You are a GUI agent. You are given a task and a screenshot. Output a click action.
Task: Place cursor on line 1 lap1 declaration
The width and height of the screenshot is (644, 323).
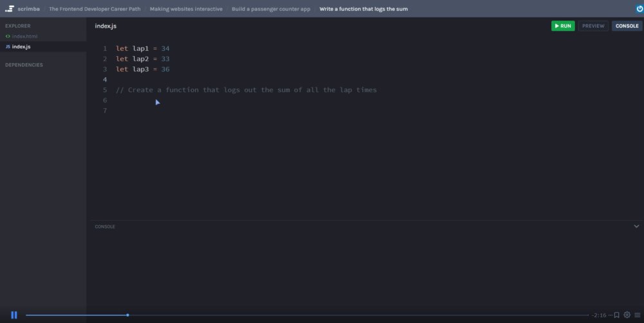[x=142, y=48]
